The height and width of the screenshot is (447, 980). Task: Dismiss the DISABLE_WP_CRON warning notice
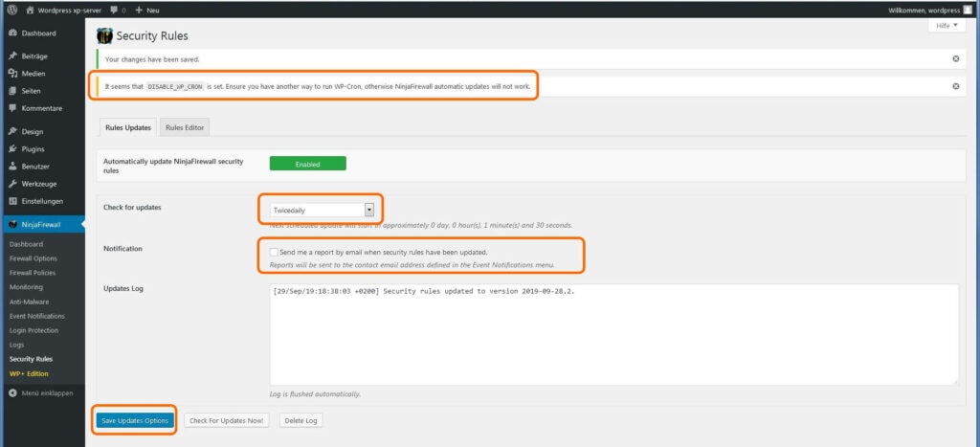(956, 86)
